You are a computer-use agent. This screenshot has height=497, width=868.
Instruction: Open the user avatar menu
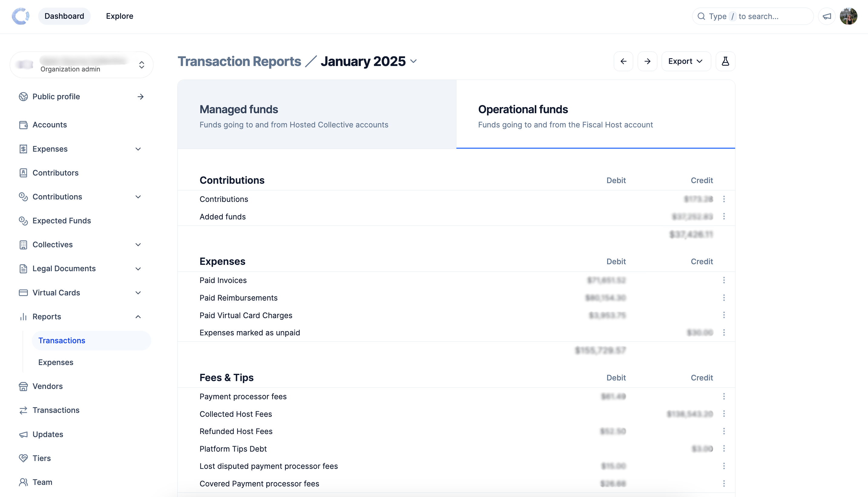pos(848,16)
